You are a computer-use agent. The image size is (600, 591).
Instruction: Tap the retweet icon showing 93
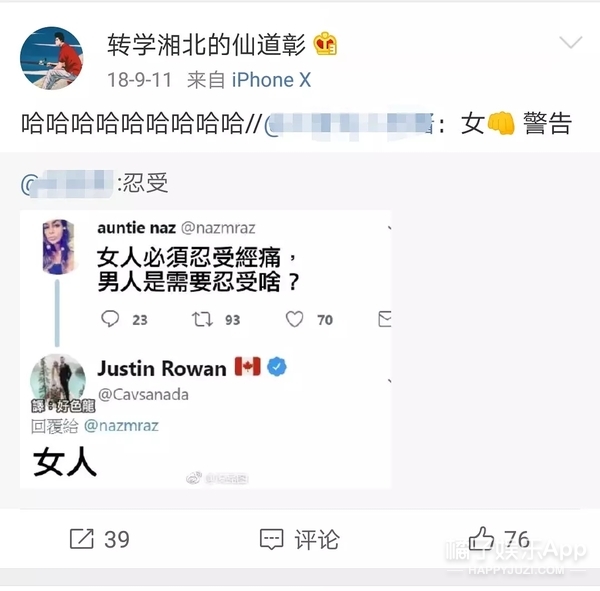coord(202,319)
